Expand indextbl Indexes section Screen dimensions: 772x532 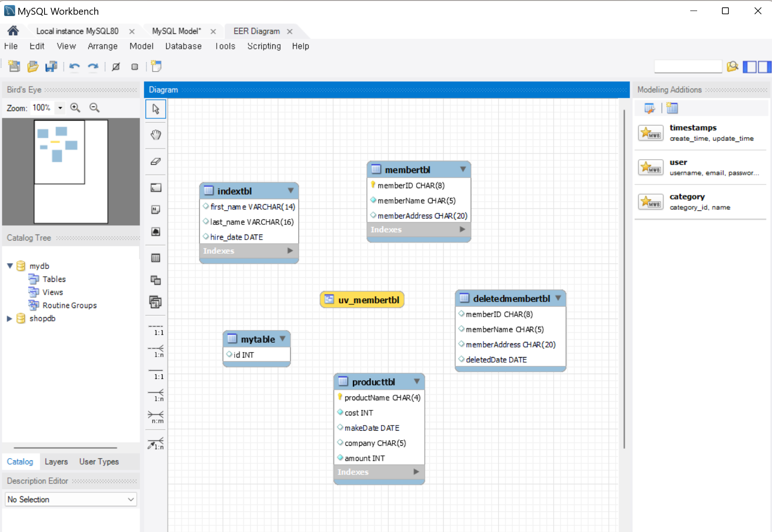[290, 251]
